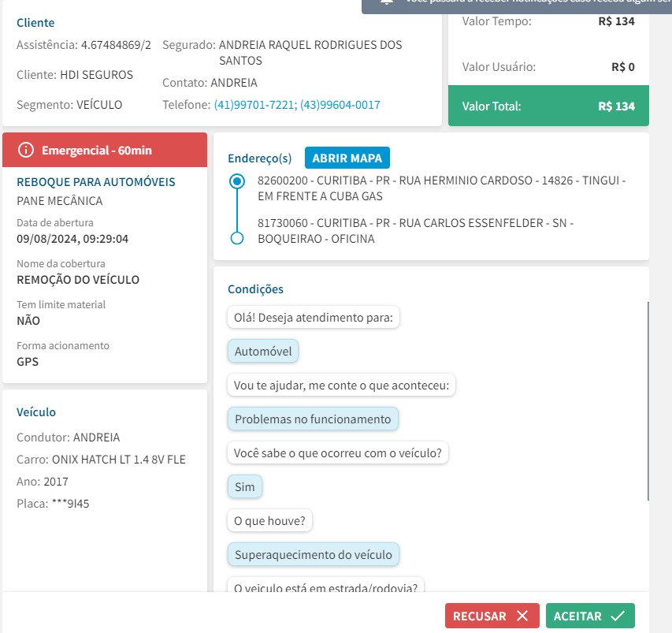Click the RUA HERMINIO CARDOSO origin address

pyautogui.click(x=441, y=188)
